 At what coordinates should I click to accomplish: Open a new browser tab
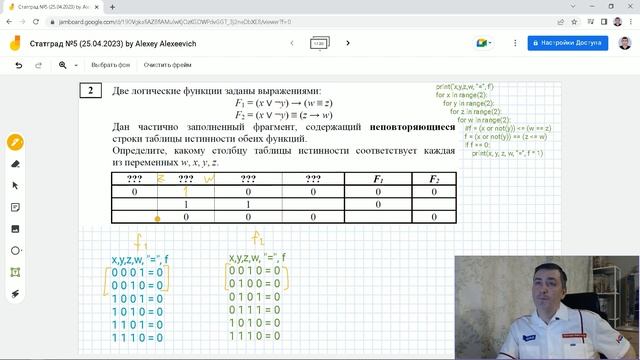click(x=112, y=7)
